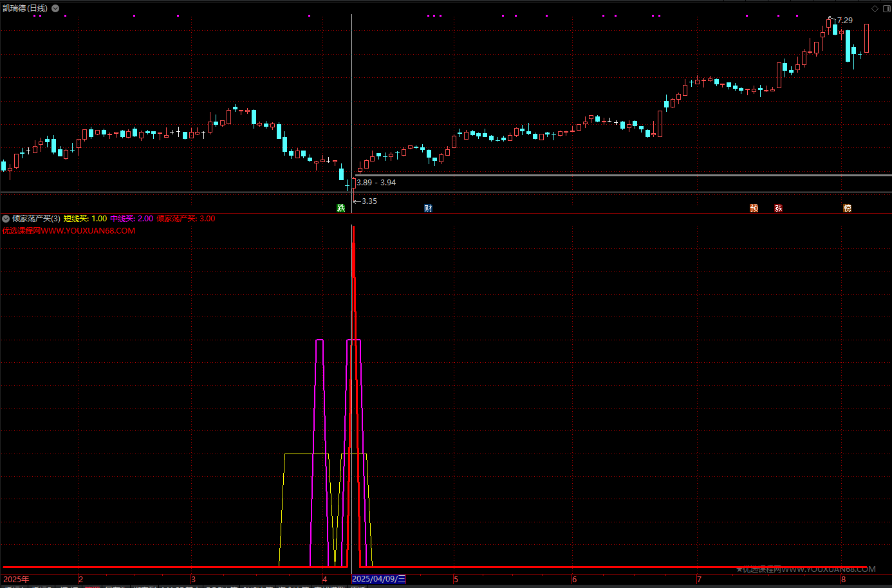Click the 倾家荡产买(3) indicator name

(36, 219)
